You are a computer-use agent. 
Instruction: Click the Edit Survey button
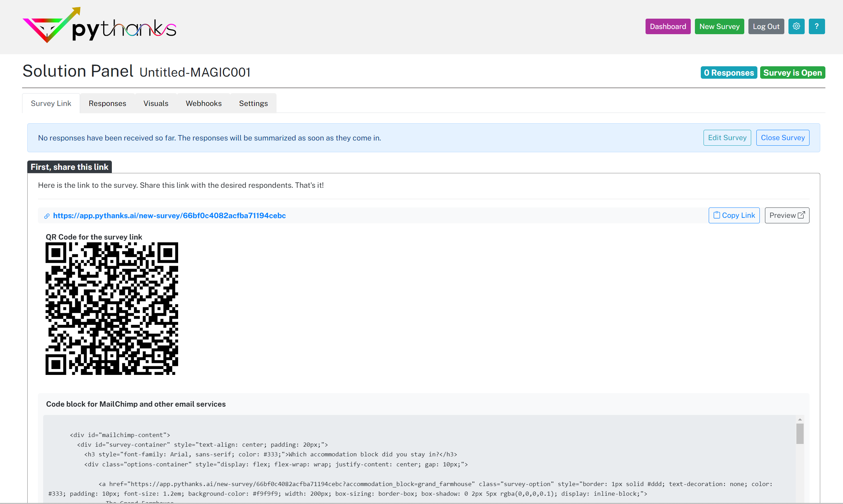pyautogui.click(x=727, y=138)
